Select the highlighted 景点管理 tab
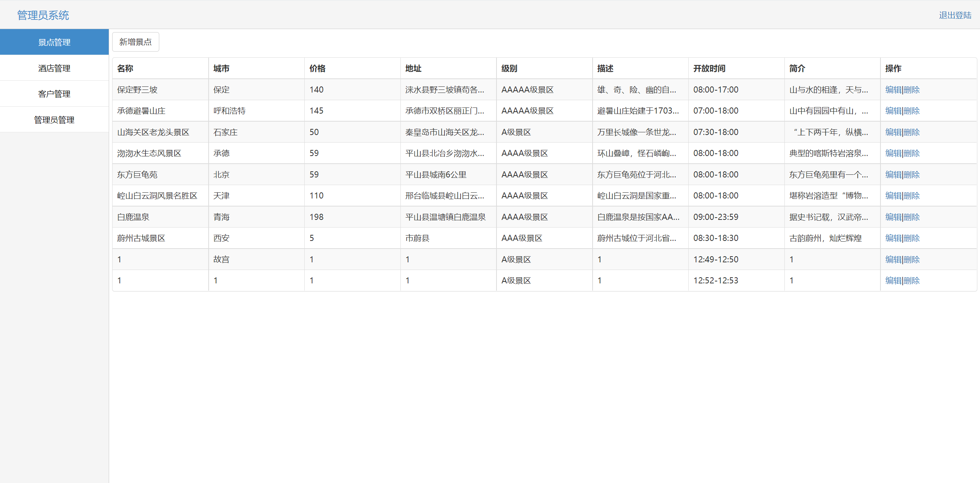 pyautogui.click(x=54, y=42)
